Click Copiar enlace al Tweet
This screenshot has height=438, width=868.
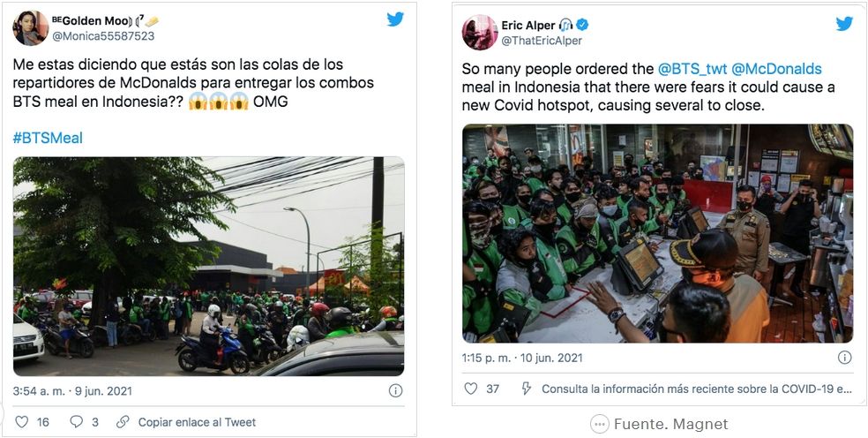(x=197, y=422)
